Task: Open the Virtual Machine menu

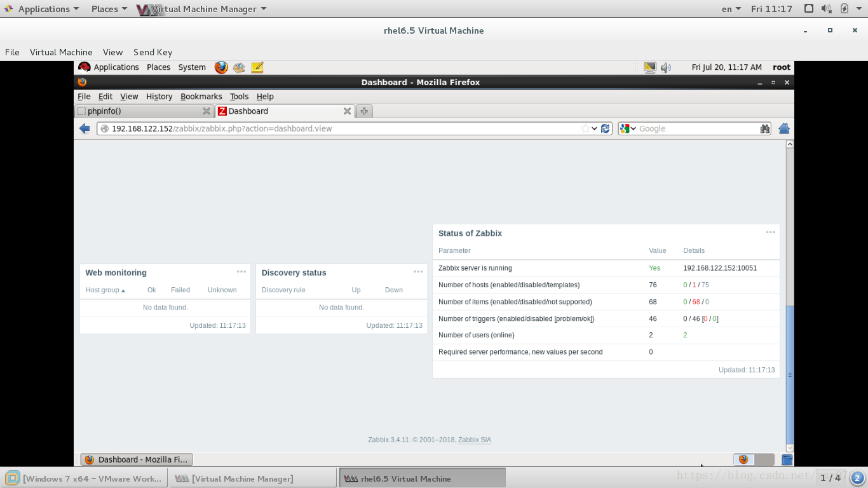Action: coord(61,52)
